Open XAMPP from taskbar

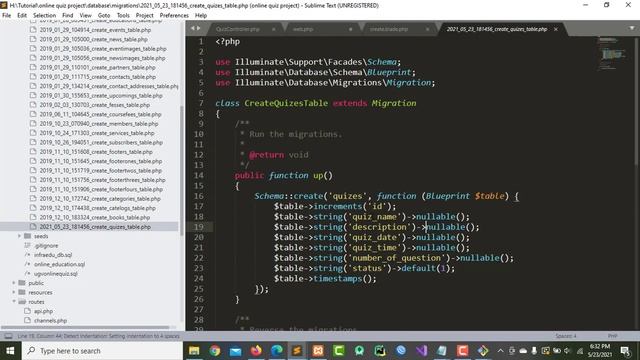coord(318,351)
